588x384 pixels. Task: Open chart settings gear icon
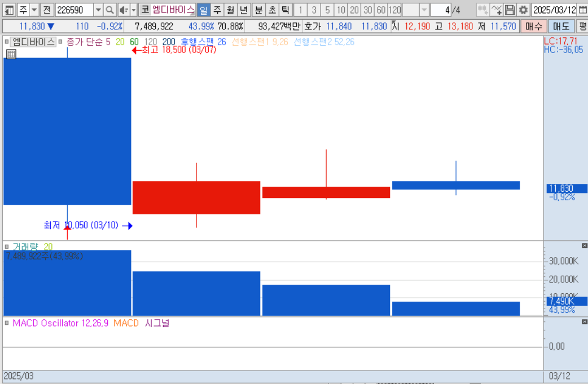[524, 10]
